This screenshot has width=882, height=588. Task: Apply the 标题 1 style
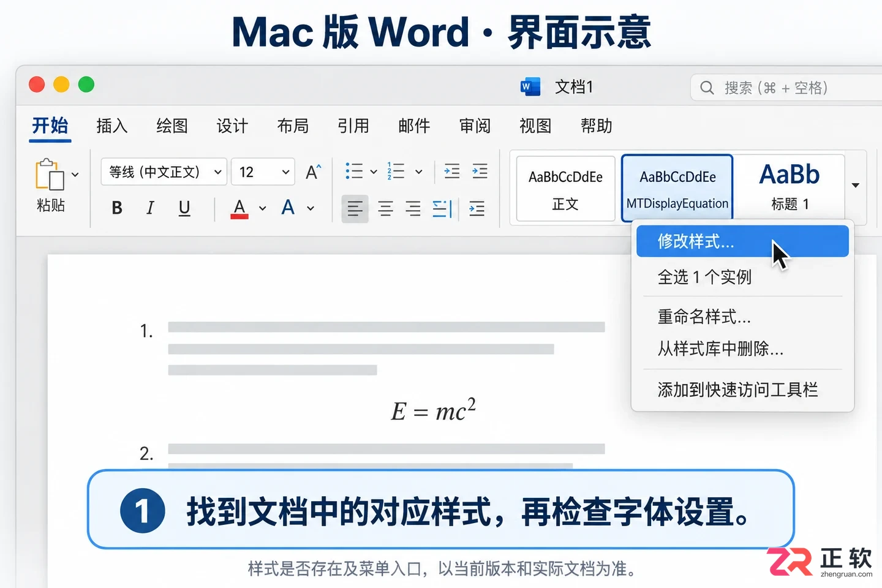tap(790, 188)
